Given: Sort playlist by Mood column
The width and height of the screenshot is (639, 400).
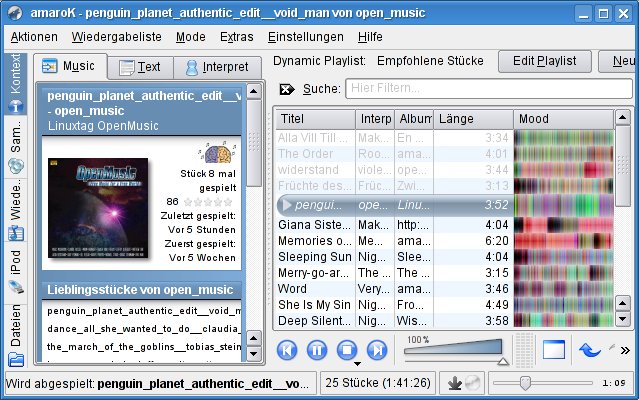Looking at the screenshot, I should (564, 119).
